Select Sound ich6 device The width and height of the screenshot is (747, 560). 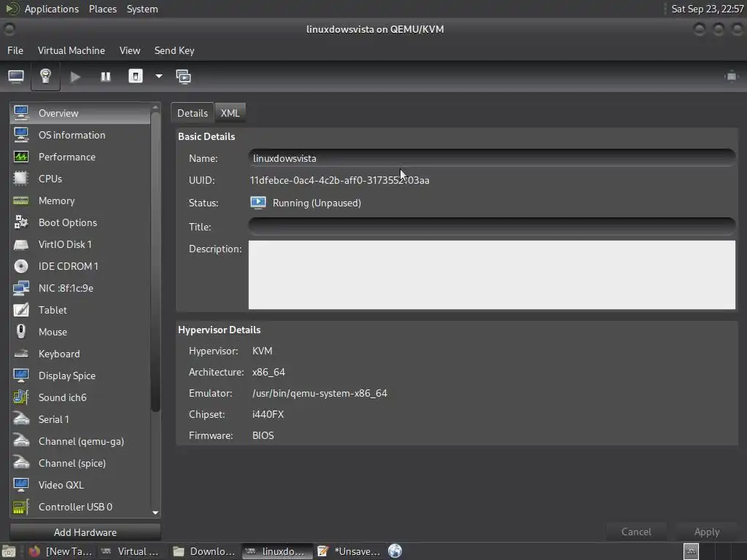[x=80, y=398]
